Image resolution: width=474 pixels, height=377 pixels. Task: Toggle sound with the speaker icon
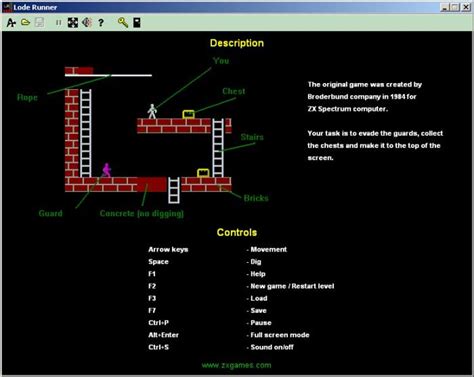[87, 22]
